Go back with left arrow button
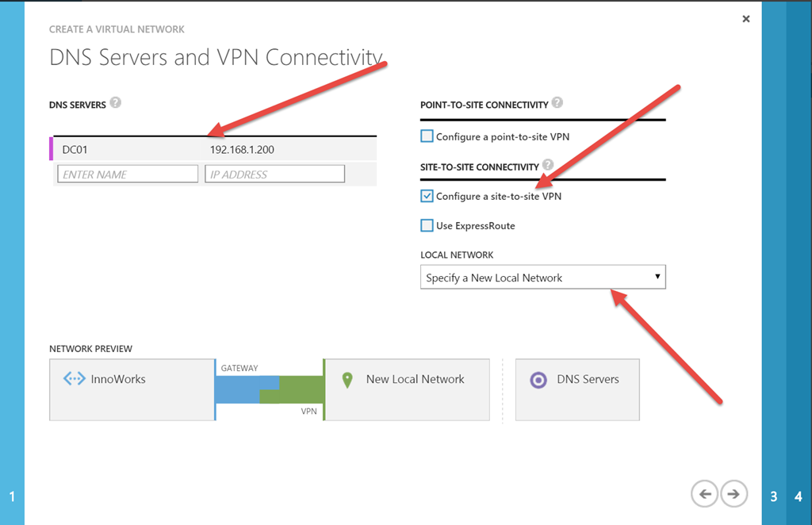 (x=705, y=494)
